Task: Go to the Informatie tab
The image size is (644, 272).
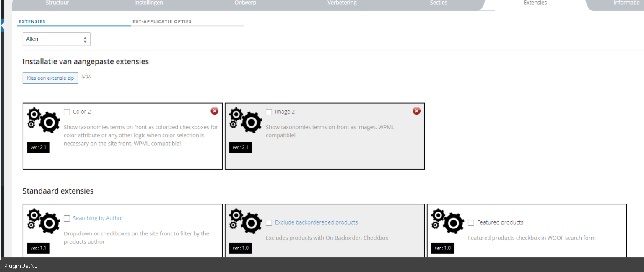Action: (626, 3)
